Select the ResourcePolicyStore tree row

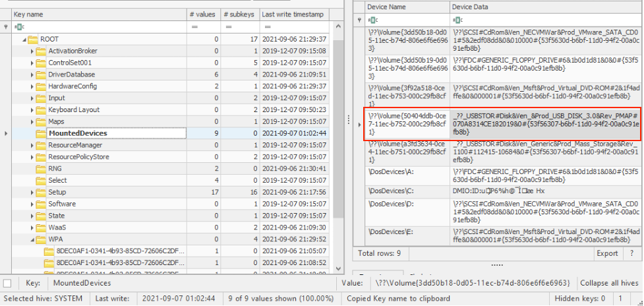tap(170, 157)
